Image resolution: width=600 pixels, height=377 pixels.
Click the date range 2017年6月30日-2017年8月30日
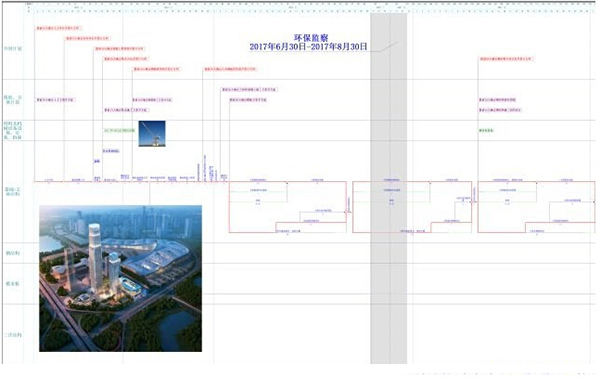click(x=308, y=47)
